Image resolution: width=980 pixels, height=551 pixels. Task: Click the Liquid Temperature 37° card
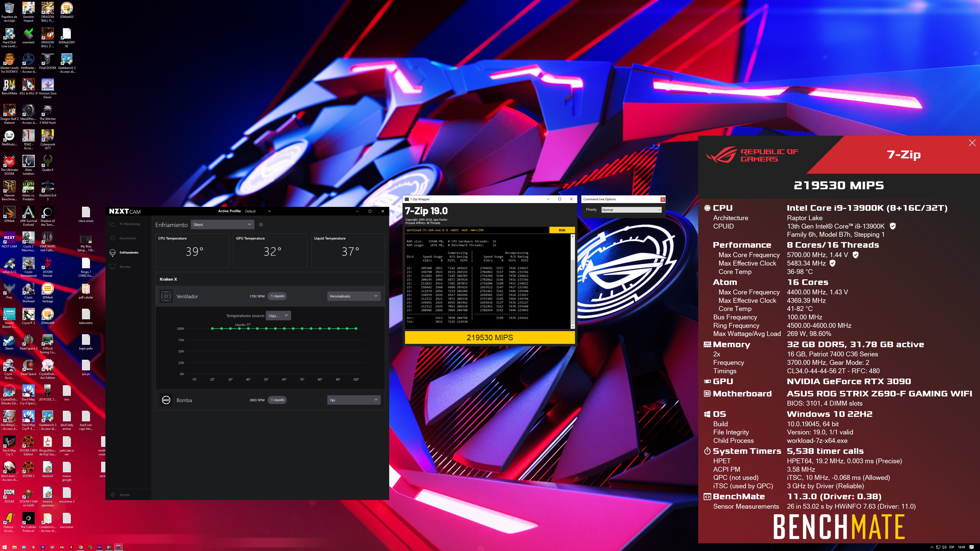348,251
